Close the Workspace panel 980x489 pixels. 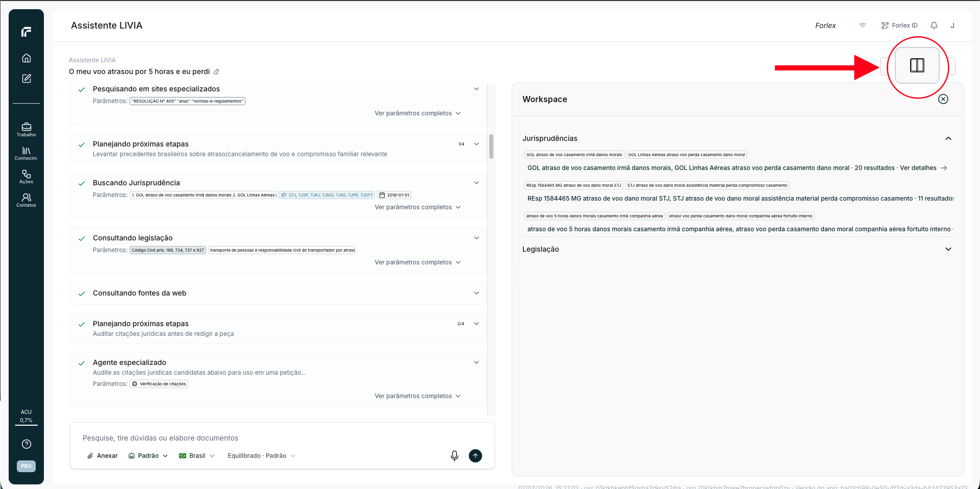coord(943,99)
